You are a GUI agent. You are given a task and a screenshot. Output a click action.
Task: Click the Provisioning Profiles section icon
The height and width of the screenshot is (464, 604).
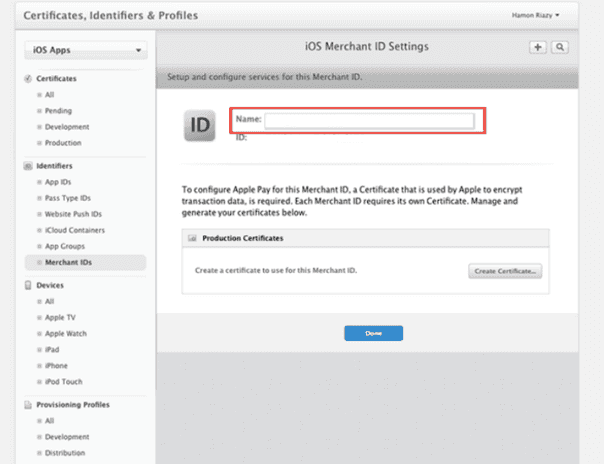click(27, 404)
